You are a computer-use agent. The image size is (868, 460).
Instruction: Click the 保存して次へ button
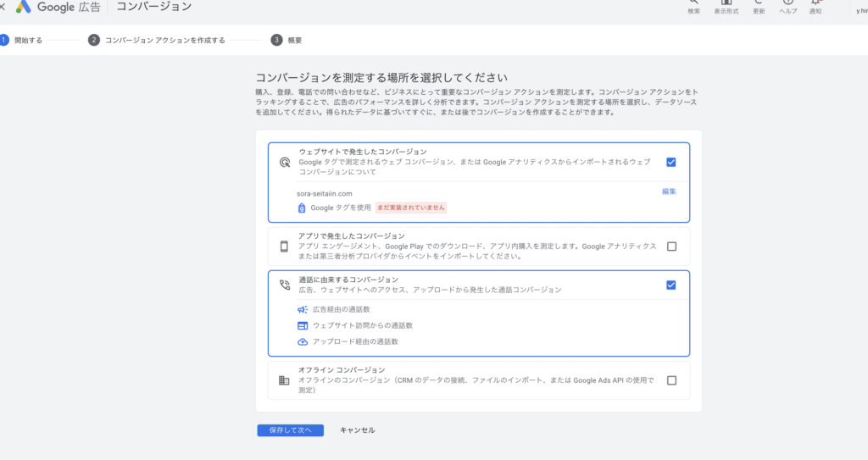tap(290, 430)
